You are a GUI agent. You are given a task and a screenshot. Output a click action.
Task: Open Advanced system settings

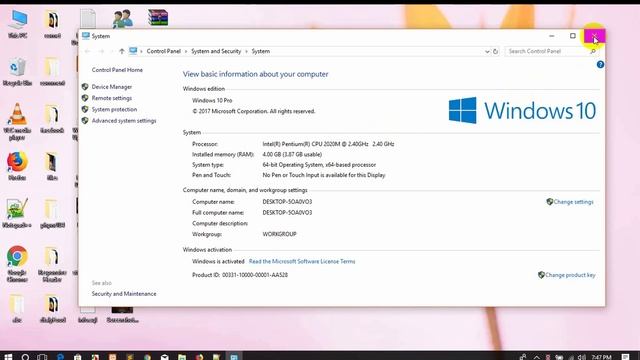124,121
